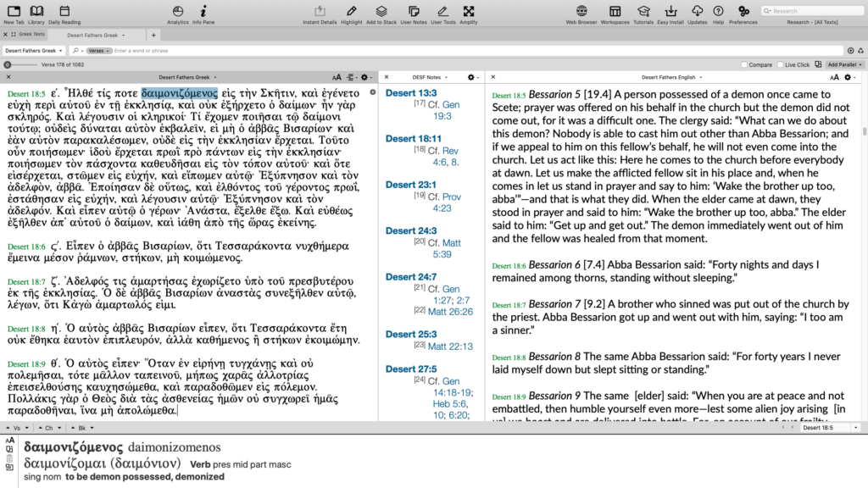The image size is (868, 488).
Task: Open the Analytics tool
Action: (x=178, y=14)
